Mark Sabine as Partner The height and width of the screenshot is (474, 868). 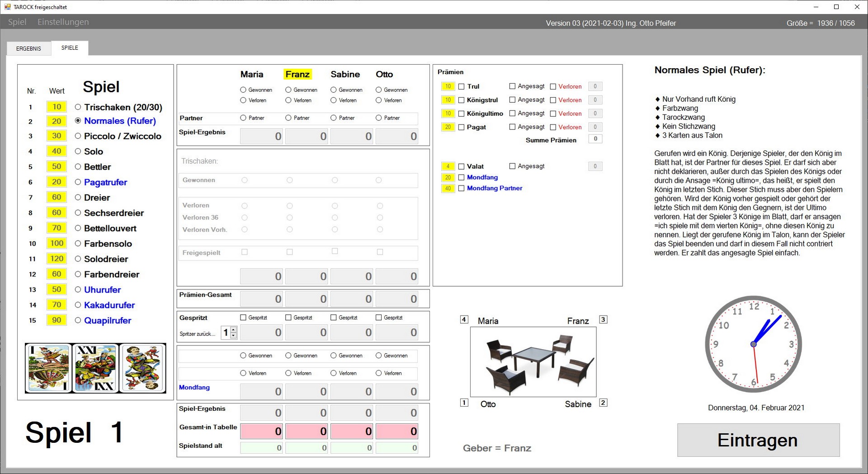pyautogui.click(x=334, y=118)
